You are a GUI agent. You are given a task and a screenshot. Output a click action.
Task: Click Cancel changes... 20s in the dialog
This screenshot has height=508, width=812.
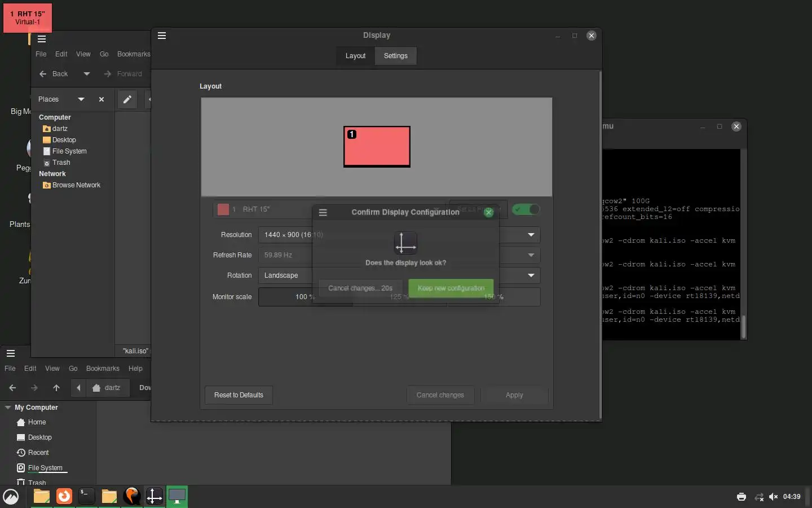point(360,288)
